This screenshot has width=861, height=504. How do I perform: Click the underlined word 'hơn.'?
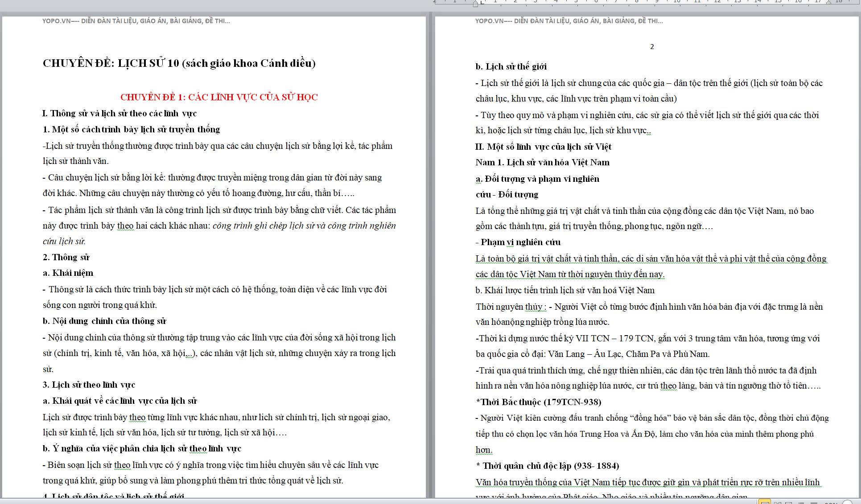pyautogui.click(x=484, y=450)
